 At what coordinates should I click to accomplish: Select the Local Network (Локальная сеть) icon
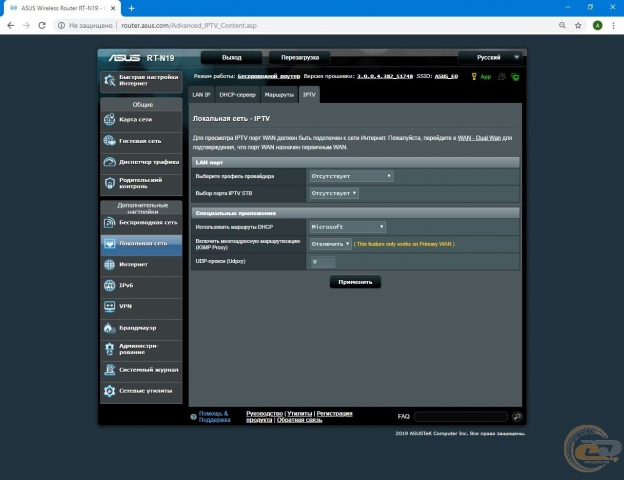pos(109,243)
